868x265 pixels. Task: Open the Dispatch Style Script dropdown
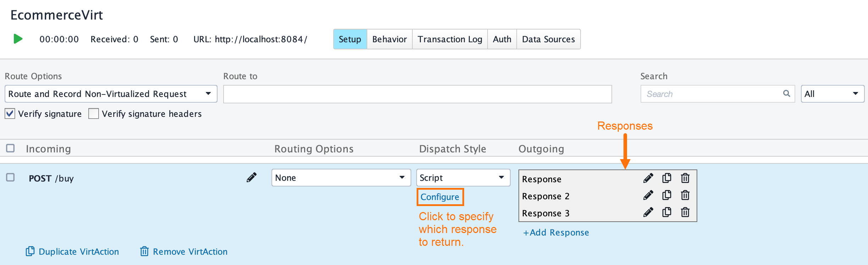click(x=463, y=178)
